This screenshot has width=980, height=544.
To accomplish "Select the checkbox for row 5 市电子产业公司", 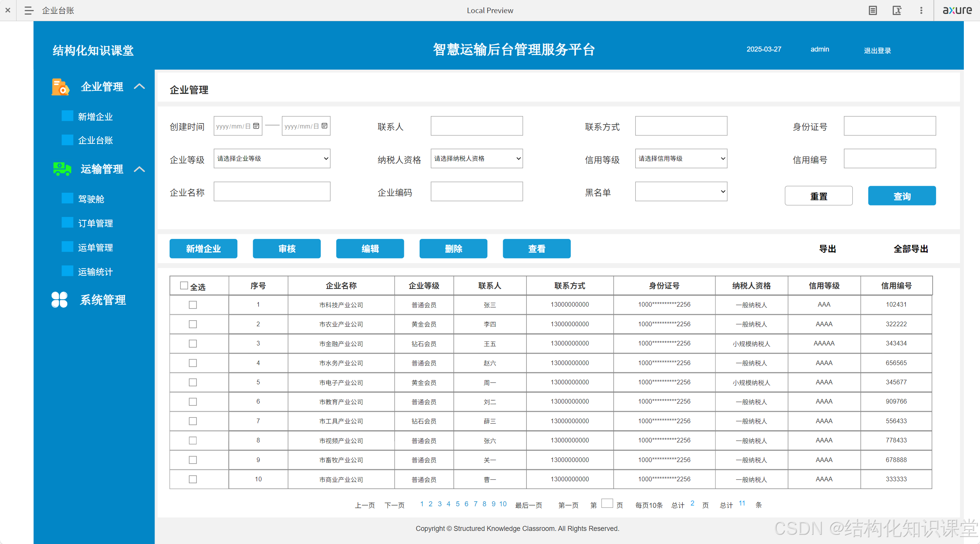I will pyautogui.click(x=193, y=382).
